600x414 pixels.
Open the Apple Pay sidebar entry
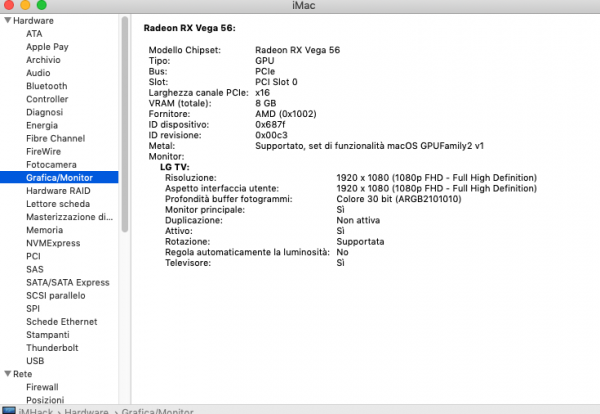[47, 47]
